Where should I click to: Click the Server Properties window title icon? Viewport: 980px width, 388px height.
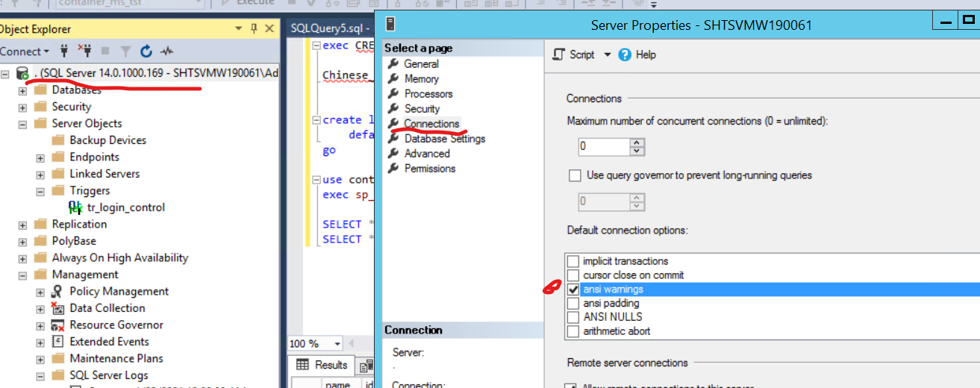[391, 24]
